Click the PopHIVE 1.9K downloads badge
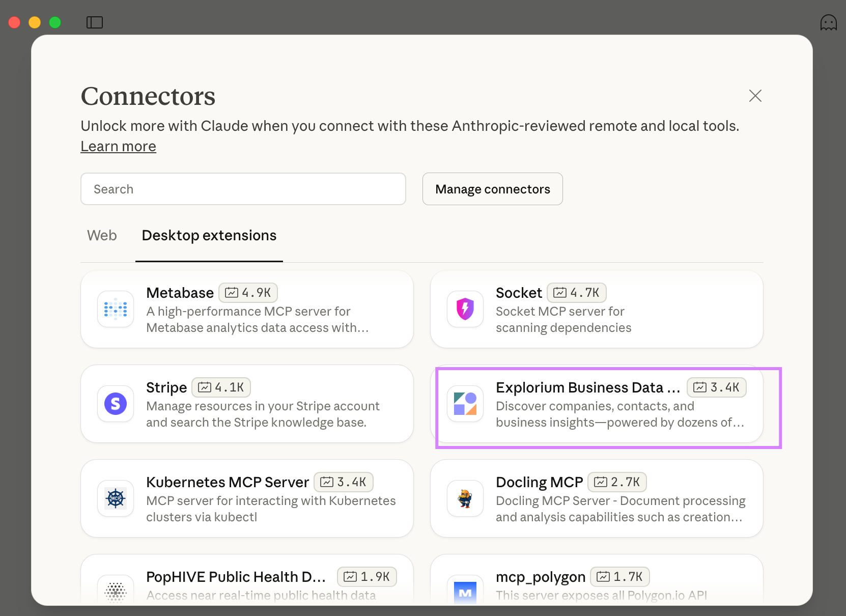 [367, 577]
